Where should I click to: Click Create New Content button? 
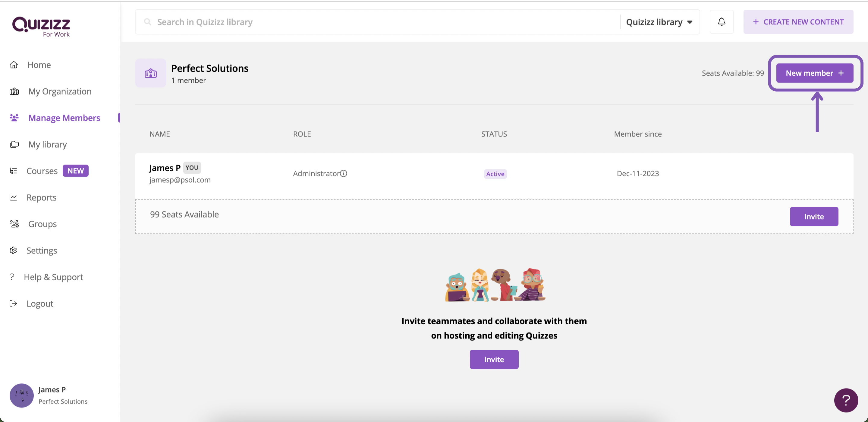[x=798, y=22]
